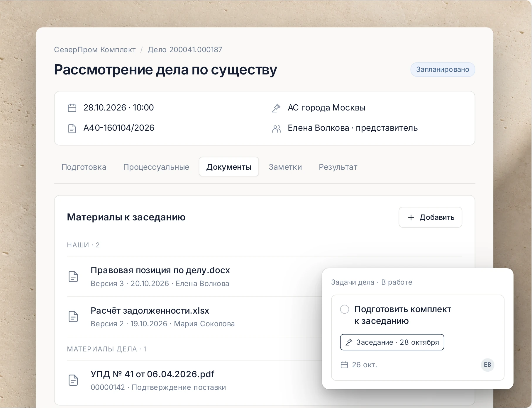Open Правовая позиция по делу.docx
532x408 pixels.
coord(160,270)
